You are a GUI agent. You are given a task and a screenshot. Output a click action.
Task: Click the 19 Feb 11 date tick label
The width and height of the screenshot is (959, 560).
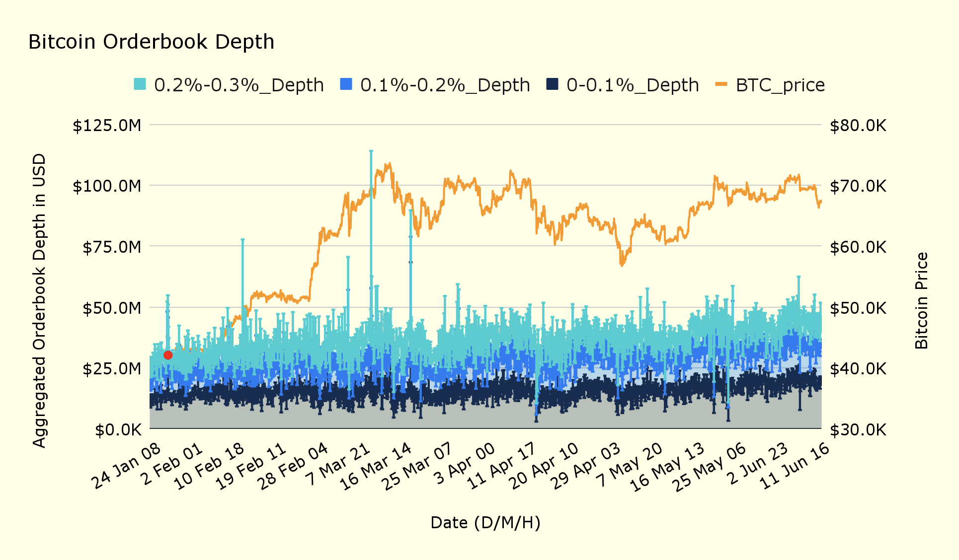coord(251,466)
